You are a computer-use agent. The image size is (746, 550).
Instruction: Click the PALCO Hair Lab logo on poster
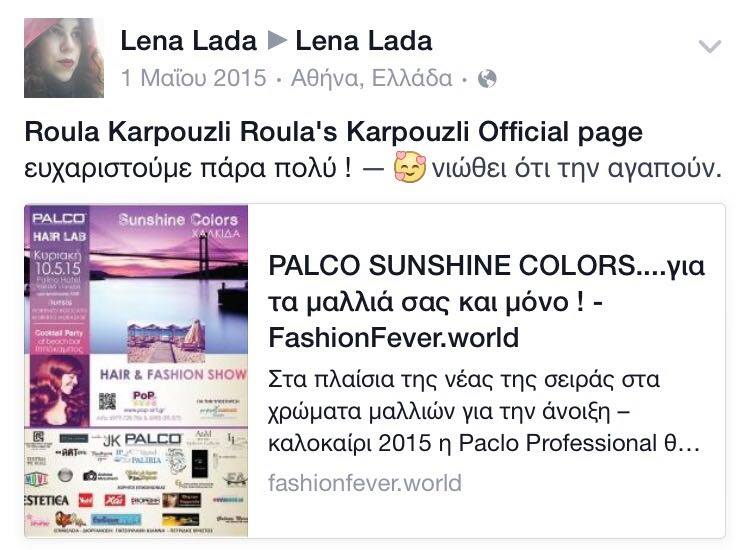point(59,227)
